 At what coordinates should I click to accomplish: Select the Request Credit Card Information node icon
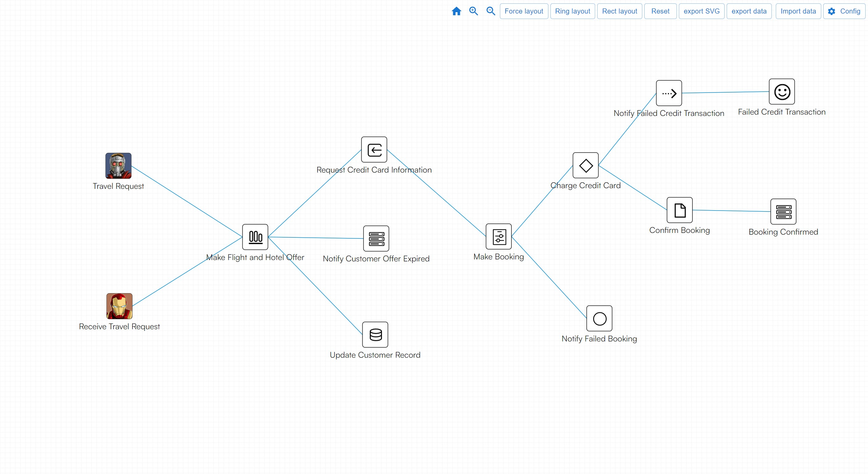tap(374, 150)
